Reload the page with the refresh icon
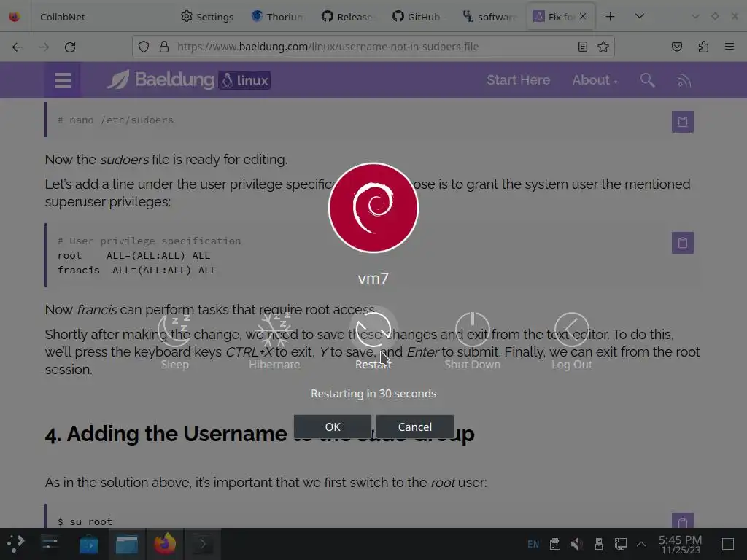 70,47
